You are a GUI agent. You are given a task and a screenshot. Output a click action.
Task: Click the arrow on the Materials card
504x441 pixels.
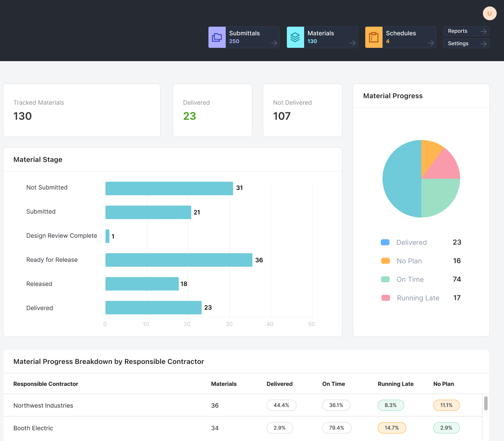352,43
